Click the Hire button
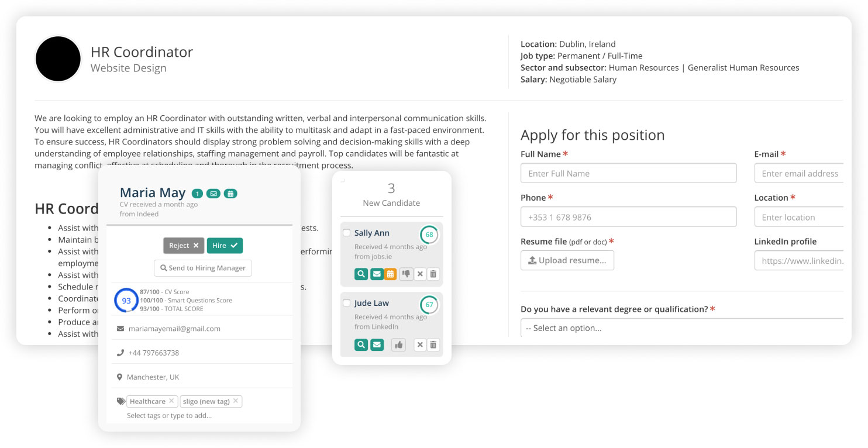868x448 pixels. point(225,246)
